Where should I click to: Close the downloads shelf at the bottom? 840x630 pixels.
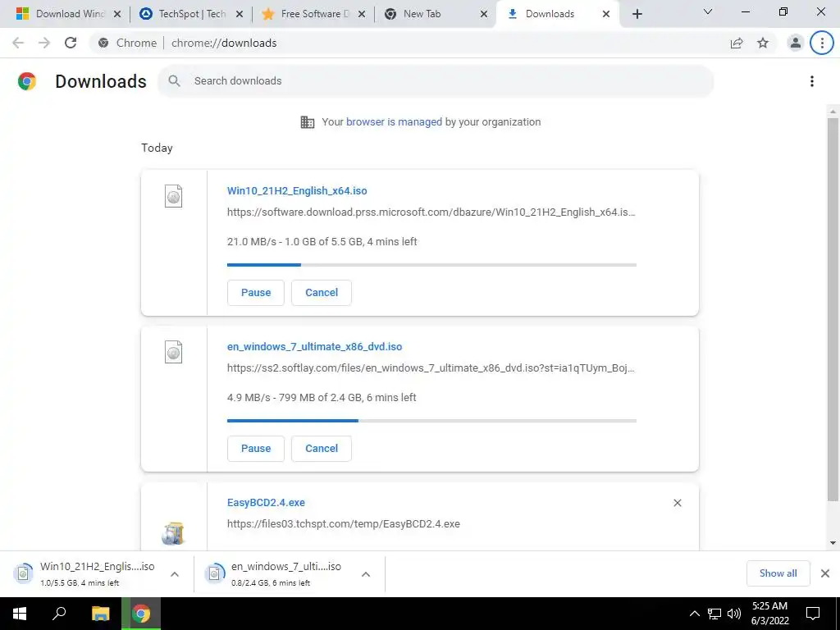(825, 573)
